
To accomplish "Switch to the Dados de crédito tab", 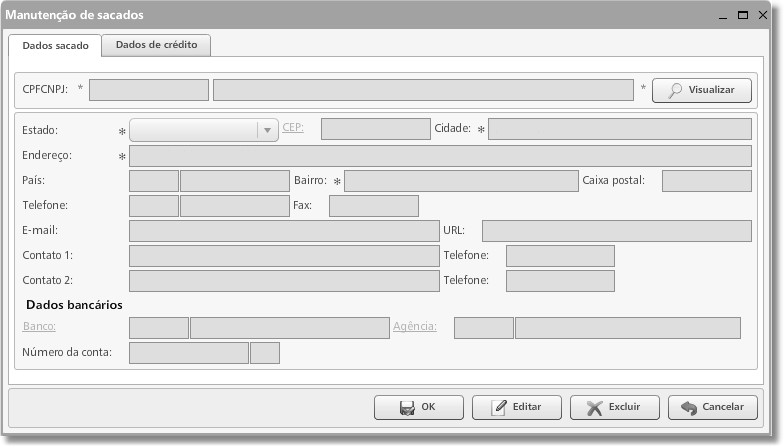I will coord(156,45).
